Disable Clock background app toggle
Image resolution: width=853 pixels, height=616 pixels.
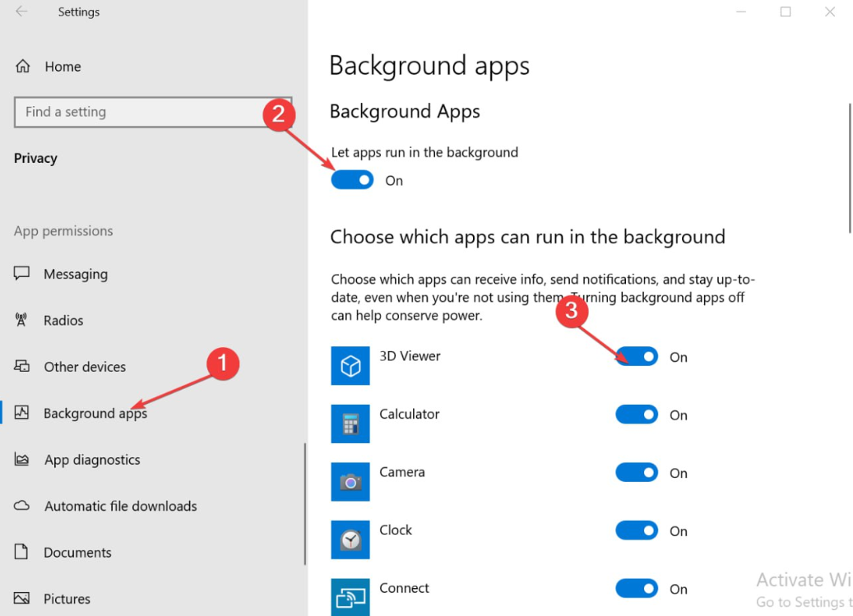[637, 531]
